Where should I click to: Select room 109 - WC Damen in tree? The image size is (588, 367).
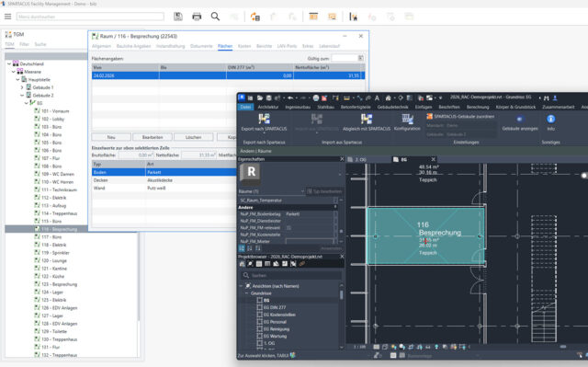tap(58, 174)
